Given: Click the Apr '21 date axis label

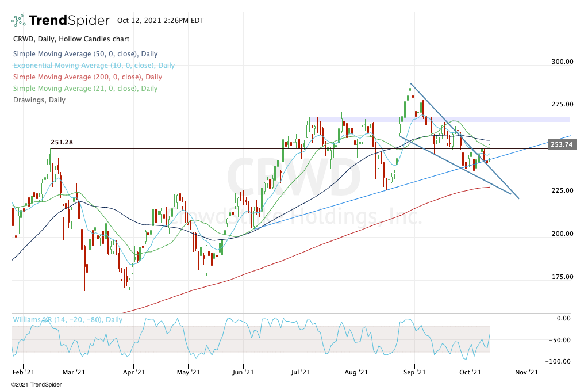Looking at the screenshot, I should (134, 372).
